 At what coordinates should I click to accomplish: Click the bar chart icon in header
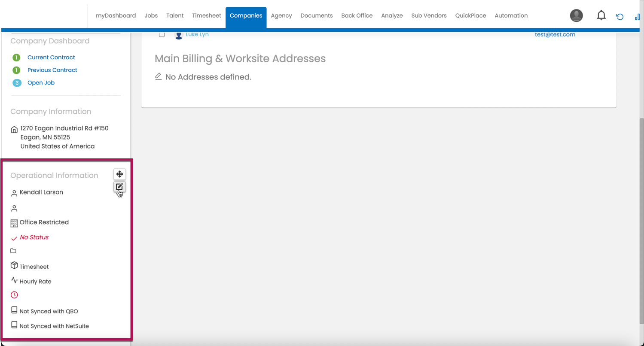click(638, 17)
